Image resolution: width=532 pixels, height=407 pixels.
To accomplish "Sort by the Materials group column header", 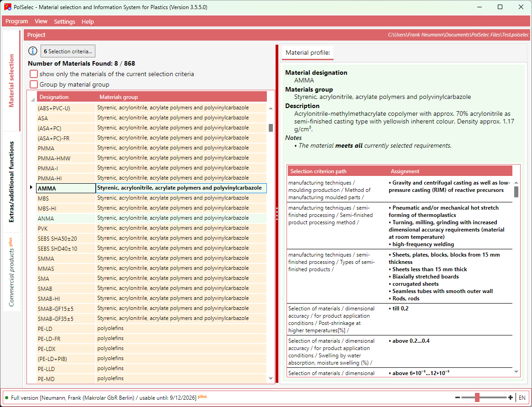I will click(x=182, y=97).
